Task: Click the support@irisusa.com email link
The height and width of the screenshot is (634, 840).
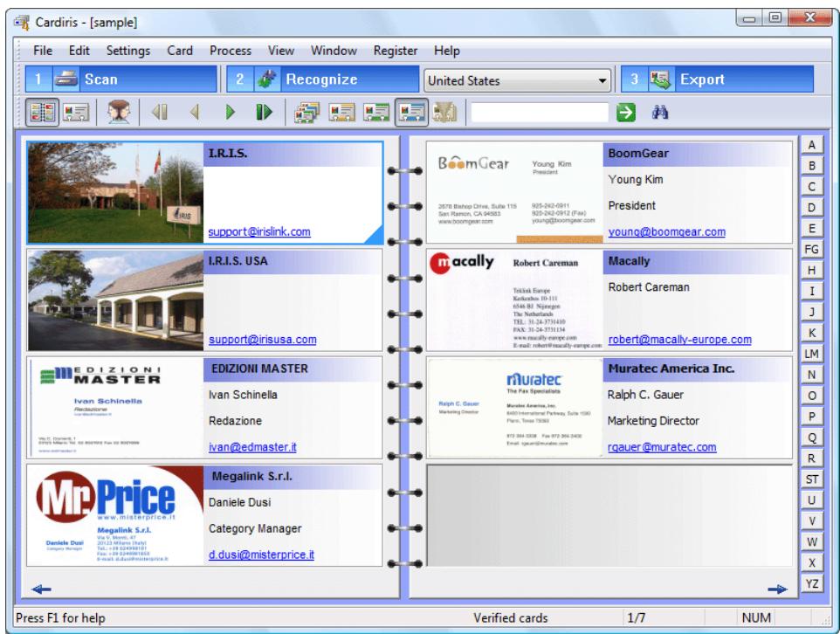Action: coord(263,339)
